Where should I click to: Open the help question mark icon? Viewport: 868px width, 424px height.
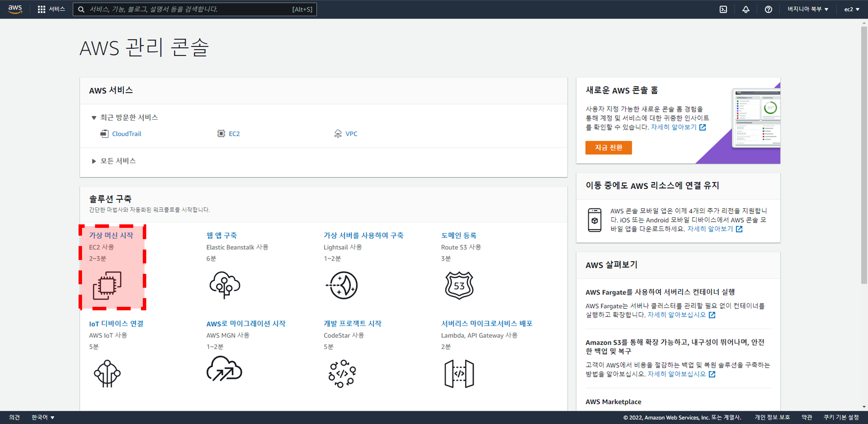768,9
